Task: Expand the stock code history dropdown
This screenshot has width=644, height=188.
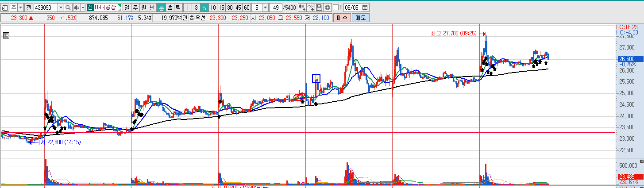Action: [x=60, y=8]
